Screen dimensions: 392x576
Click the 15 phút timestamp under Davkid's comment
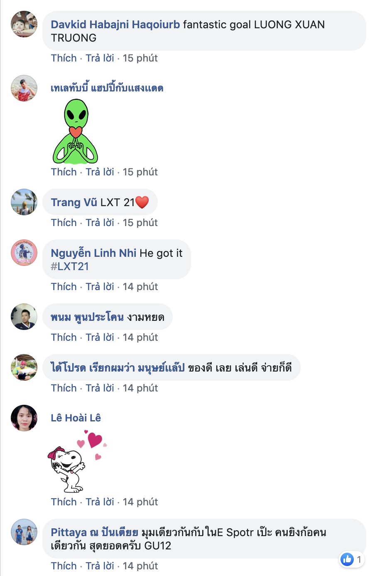(x=140, y=58)
